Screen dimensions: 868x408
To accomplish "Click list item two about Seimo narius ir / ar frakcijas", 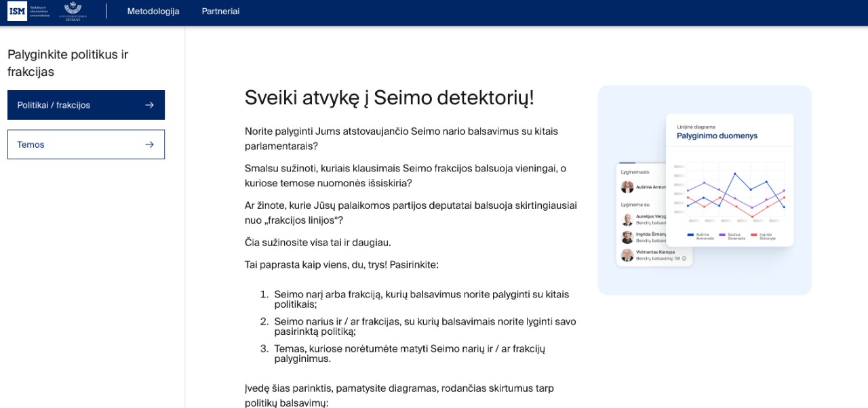I will (x=425, y=327).
